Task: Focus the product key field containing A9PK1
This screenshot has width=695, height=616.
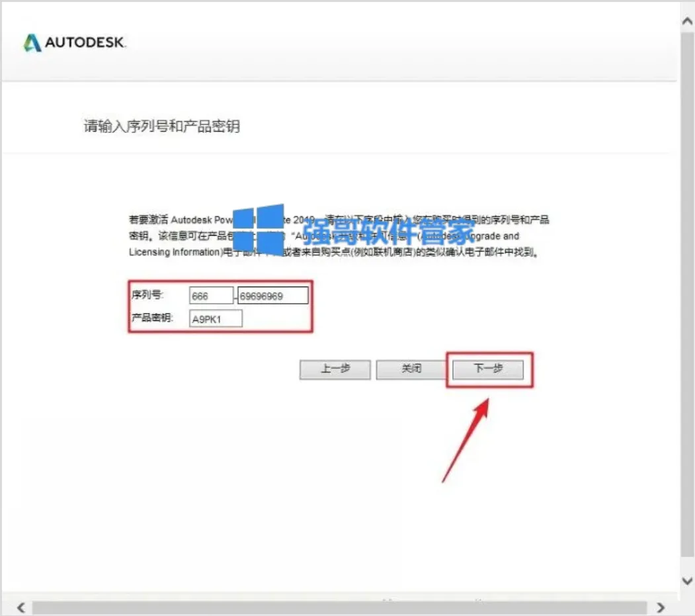Action: (x=216, y=318)
